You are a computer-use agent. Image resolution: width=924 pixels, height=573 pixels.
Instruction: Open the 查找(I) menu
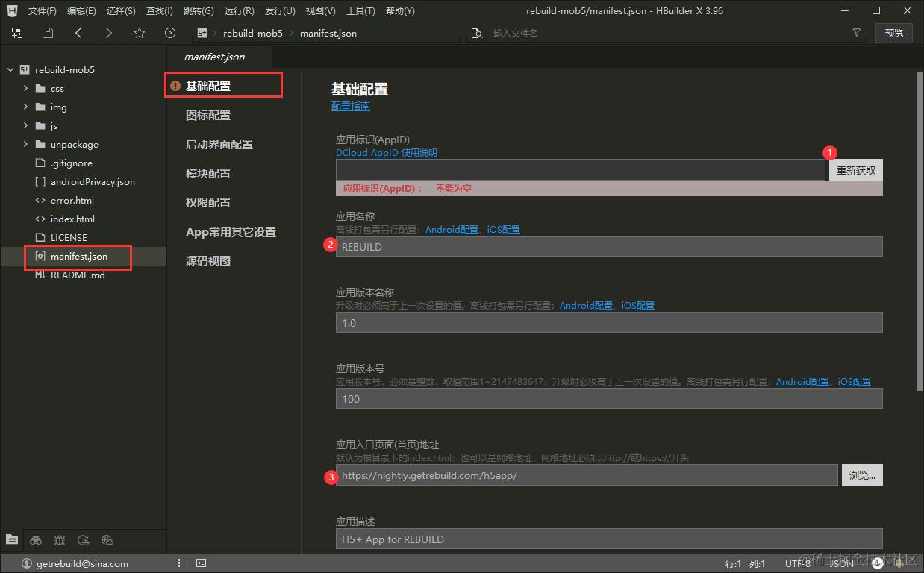[x=160, y=11]
